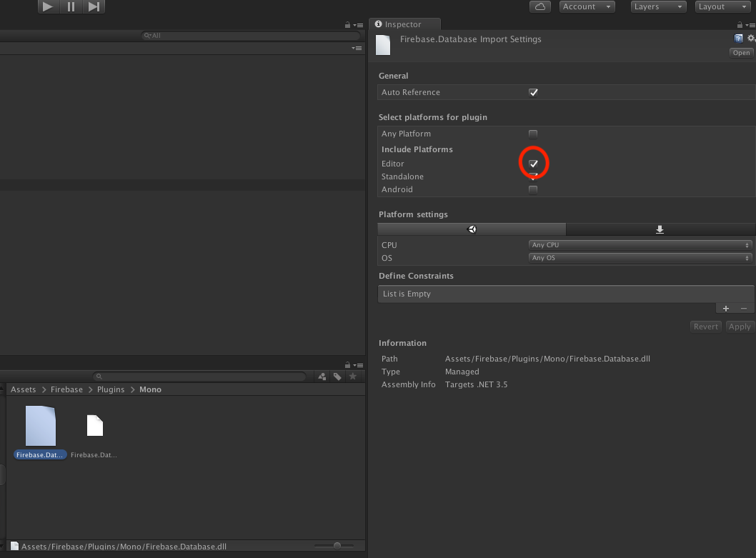
Task: Enable the Android platform checkbox
Action: pos(533,189)
